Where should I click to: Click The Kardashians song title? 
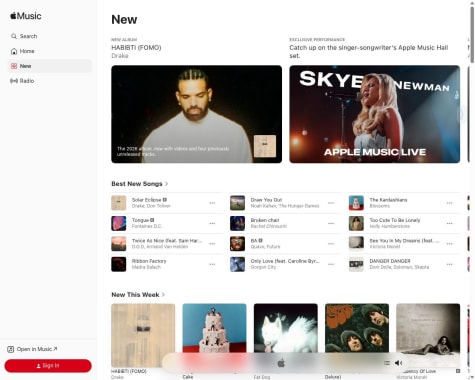coord(388,200)
